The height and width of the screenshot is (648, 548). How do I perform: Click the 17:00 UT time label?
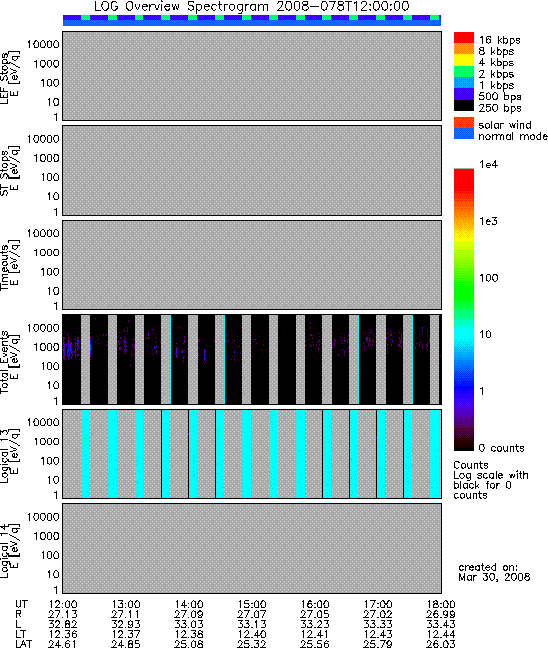[378, 605]
